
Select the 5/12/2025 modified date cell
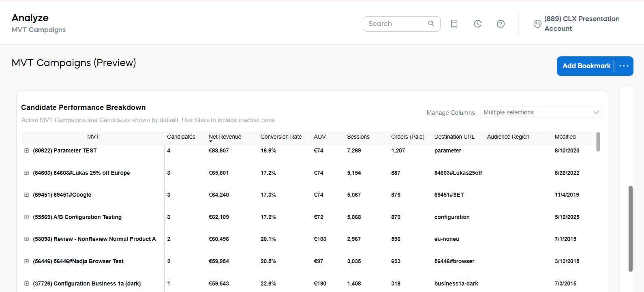[x=567, y=217]
